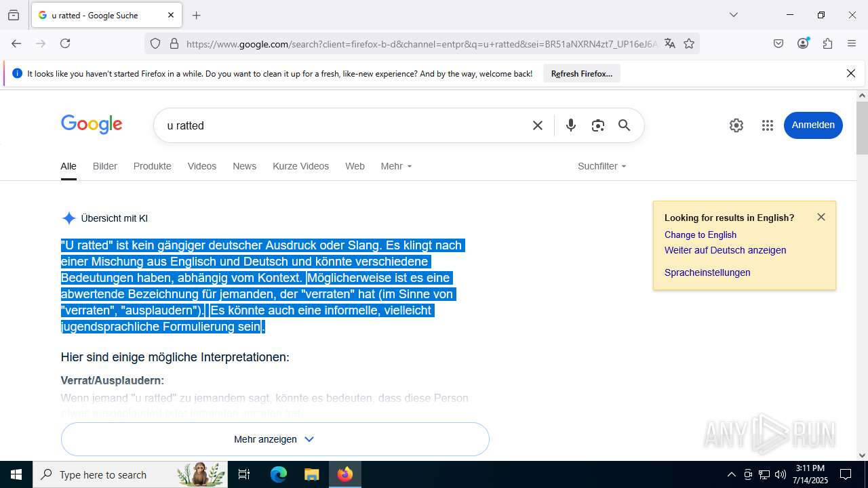Open Firefox account menu

803,43
